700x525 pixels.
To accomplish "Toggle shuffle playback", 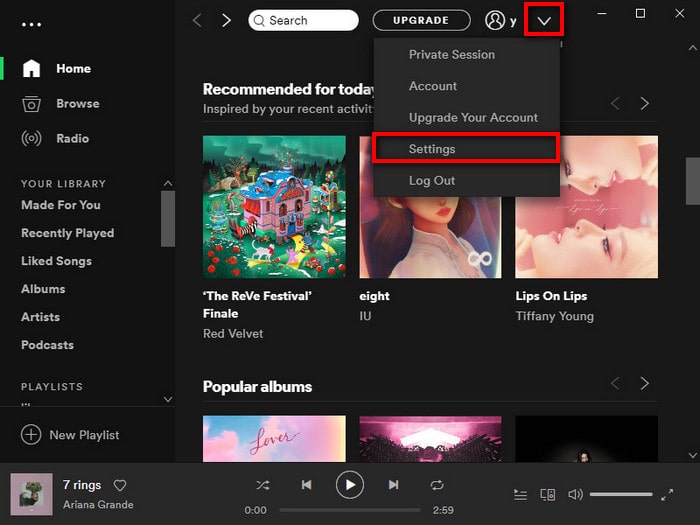I will 262,485.
